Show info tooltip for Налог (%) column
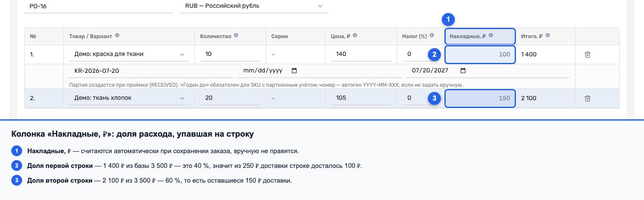 tap(433, 36)
